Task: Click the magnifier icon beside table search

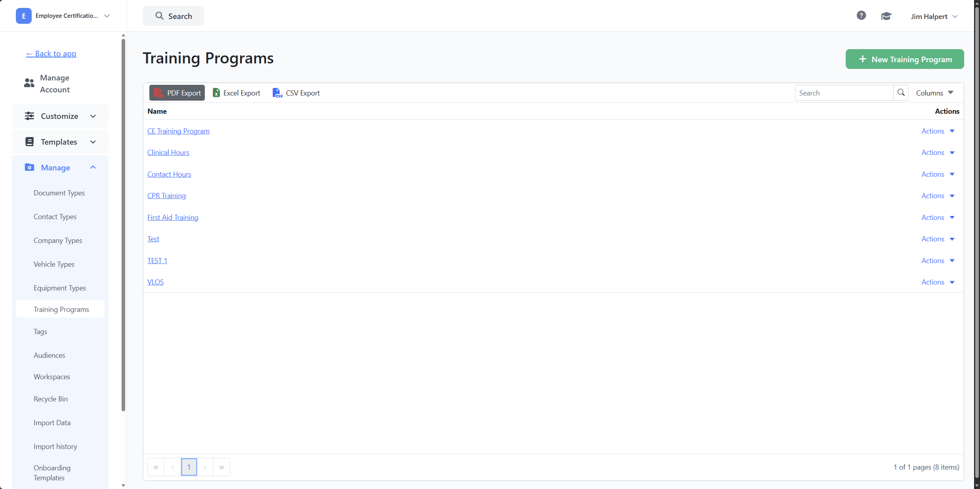Action: click(901, 93)
